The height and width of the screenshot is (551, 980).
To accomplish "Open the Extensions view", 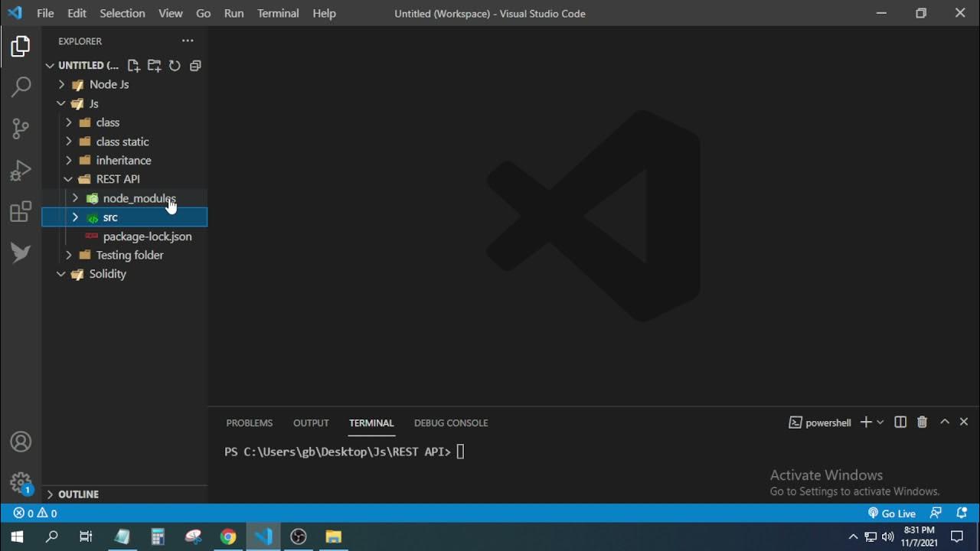I will point(21,211).
